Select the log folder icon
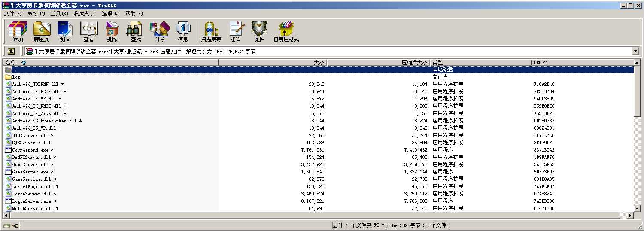The image size is (644, 231). pyautogui.click(x=8, y=77)
